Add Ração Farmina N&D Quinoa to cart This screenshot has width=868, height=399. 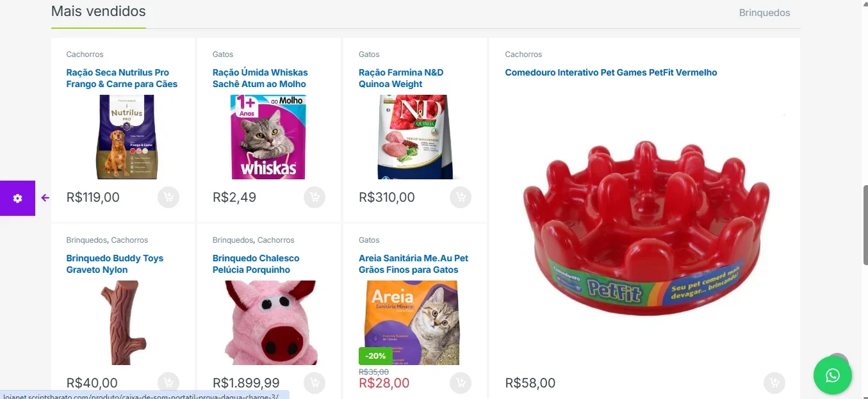(x=461, y=197)
